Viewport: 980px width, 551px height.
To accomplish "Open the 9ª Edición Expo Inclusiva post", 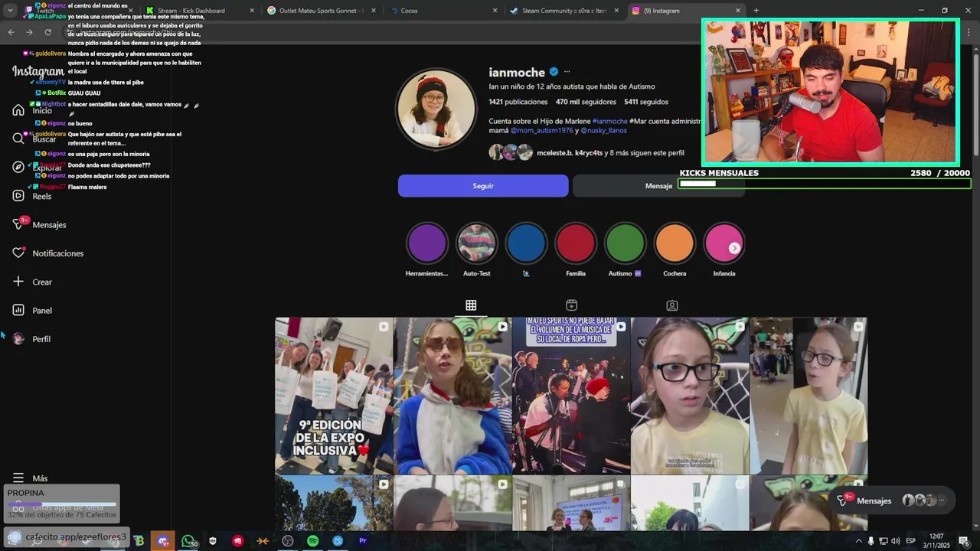I will 334,396.
